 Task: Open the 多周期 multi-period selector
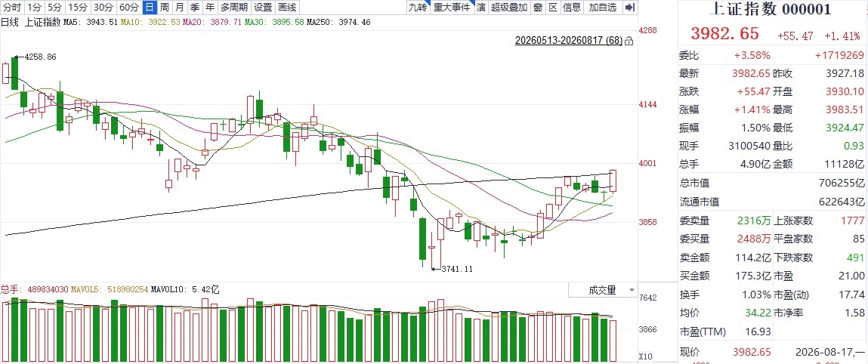tap(234, 8)
